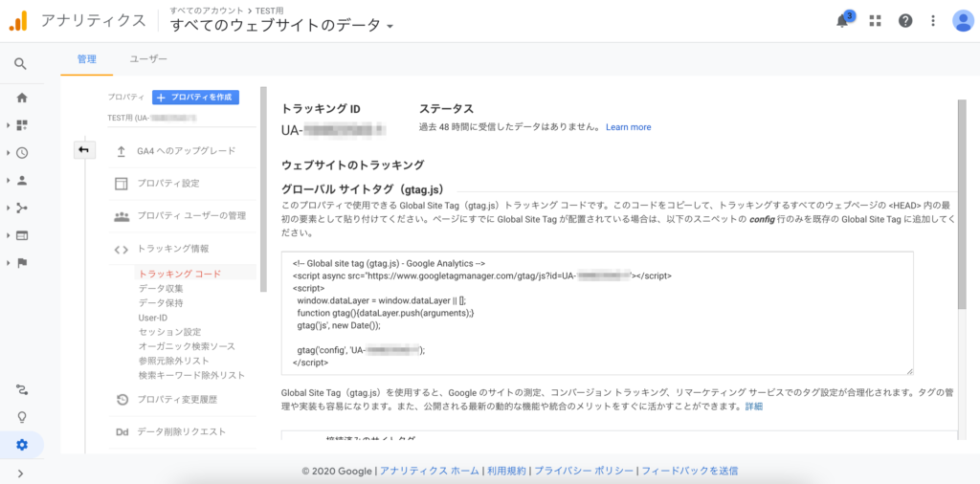
Task: Open the Customization dashboard icon
Action: click(x=22, y=125)
